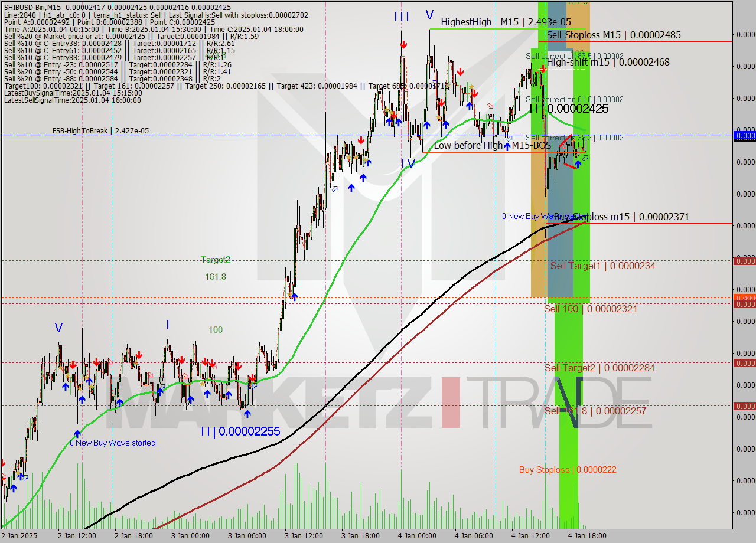Click LatestBuySignalTime:2025.01.04 15:15:00 text
This screenshot has height=543, width=756.
(73, 93)
